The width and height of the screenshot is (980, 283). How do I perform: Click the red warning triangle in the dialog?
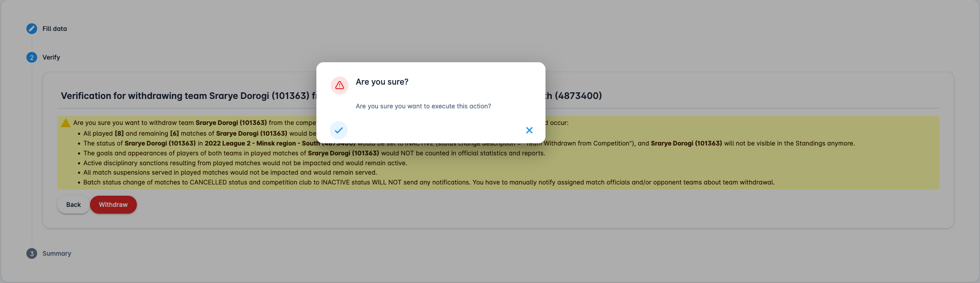click(x=340, y=85)
